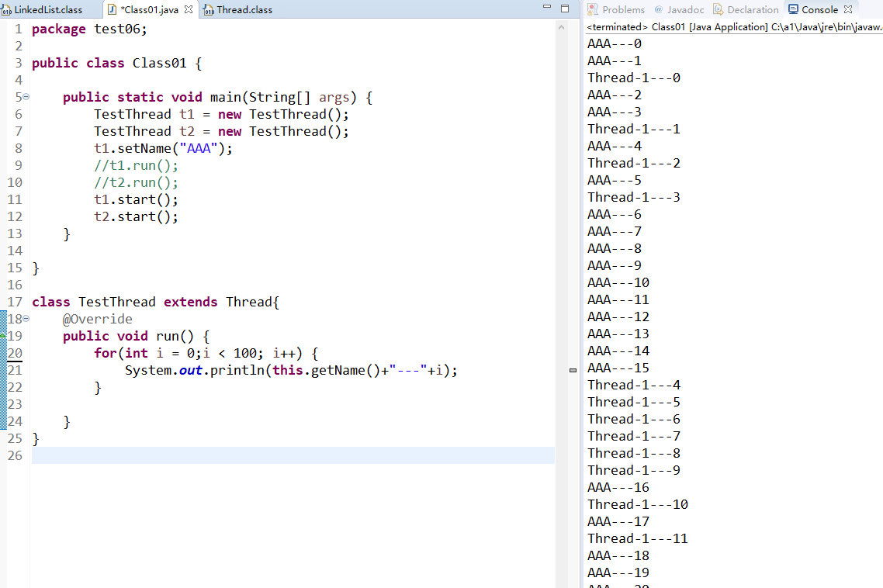Click 'public class Class01 {' line
The image size is (883, 588).
tap(116, 63)
